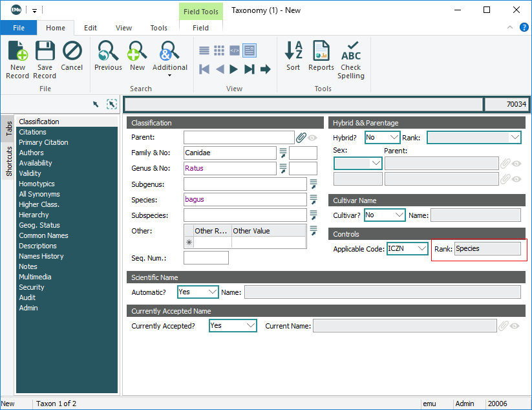Toggle the eye icon beside classification Parent
This screenshot has width=532, height=410.
(312, 137)
